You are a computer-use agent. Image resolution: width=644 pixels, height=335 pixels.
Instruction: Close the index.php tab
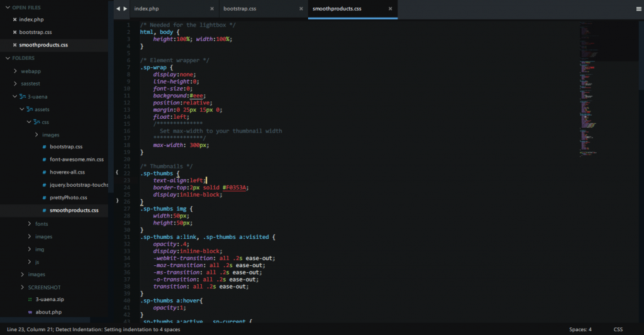pos(211,9)
